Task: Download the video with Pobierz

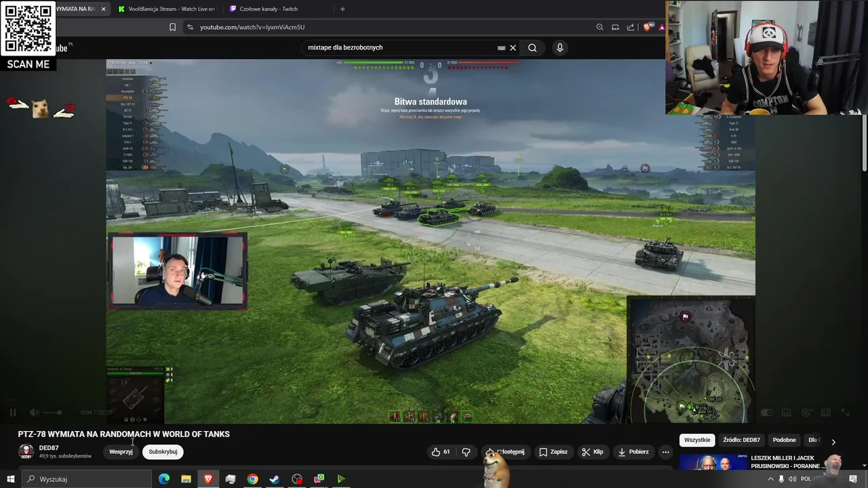Action: click(633, 451)
